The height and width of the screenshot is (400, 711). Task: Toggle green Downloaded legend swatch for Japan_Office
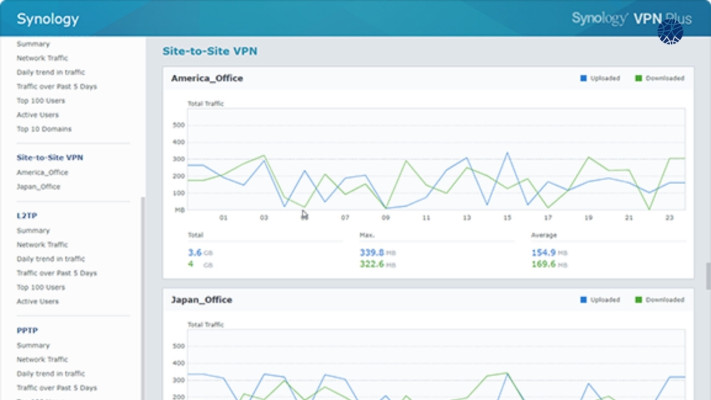[x=638, y=300]
